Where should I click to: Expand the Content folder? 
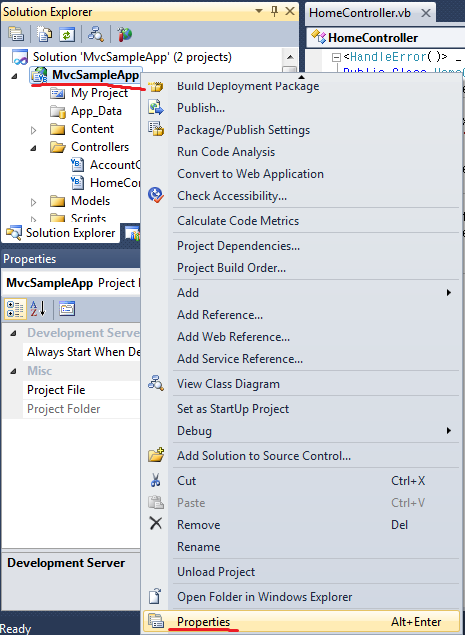[x=34, y=130]
